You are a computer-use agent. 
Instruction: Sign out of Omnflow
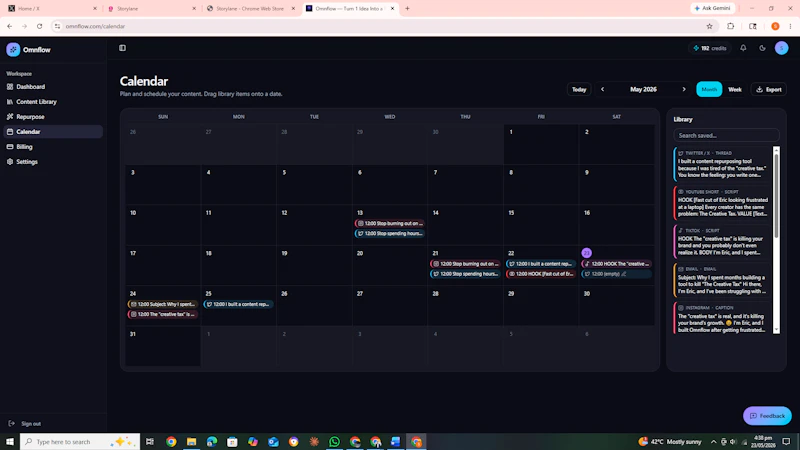click(24, 423)
